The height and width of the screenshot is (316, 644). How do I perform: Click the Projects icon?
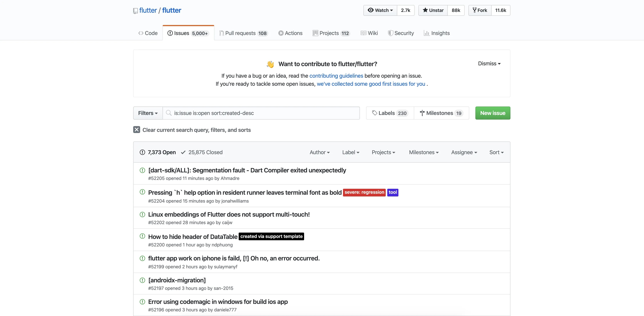coord(315,33)
